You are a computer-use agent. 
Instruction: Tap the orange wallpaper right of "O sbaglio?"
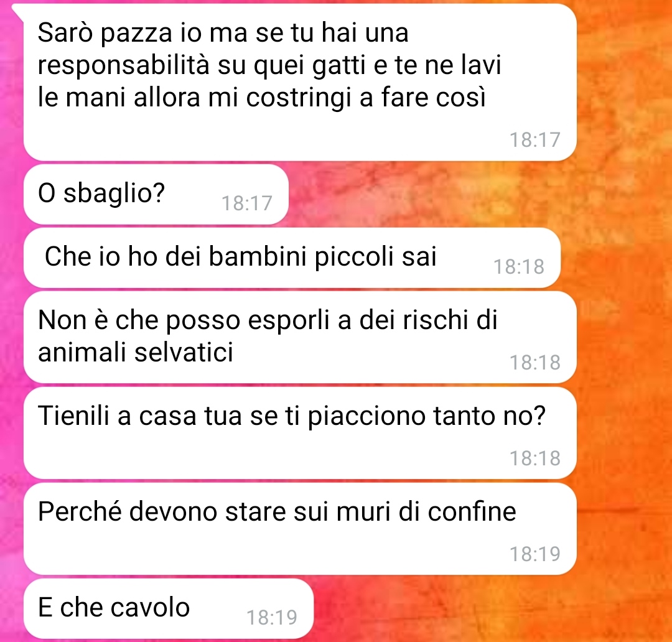point(472,194)
